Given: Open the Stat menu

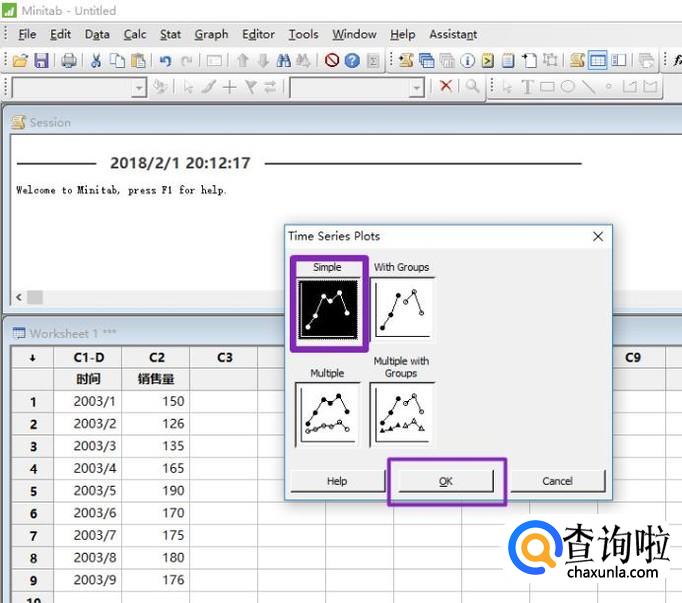Looking at the screenshot, I should coord(170,34).
